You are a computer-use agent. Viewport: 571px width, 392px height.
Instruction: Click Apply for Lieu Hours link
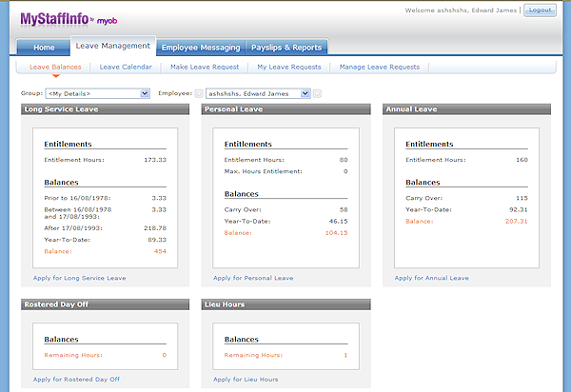246,379
